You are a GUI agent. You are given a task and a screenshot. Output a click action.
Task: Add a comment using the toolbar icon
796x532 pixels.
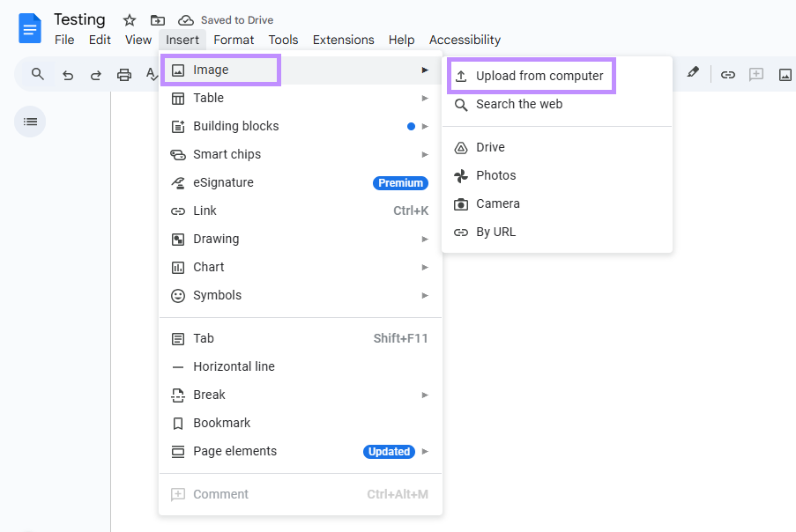pyautogui.click(x=756, y=74)
